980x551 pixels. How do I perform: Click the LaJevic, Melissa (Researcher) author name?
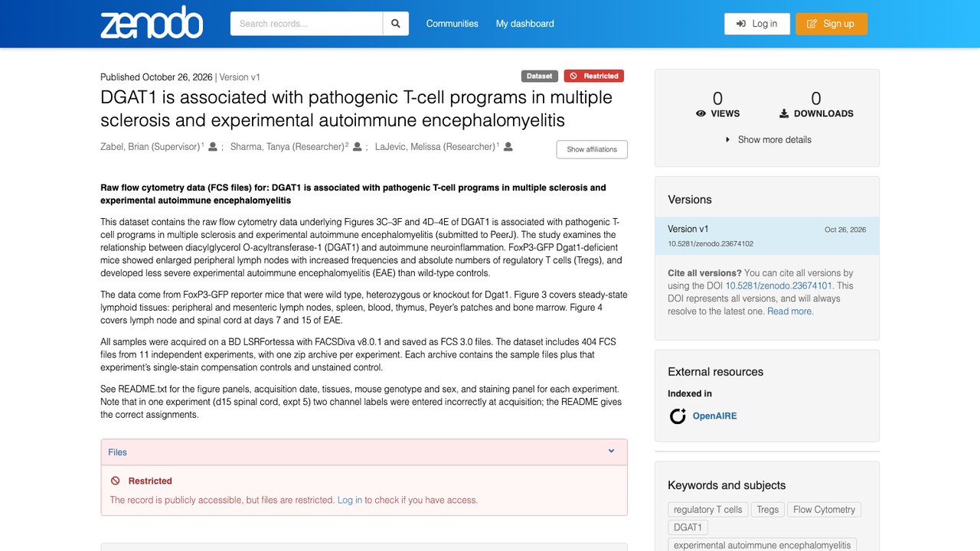(435, 147)
